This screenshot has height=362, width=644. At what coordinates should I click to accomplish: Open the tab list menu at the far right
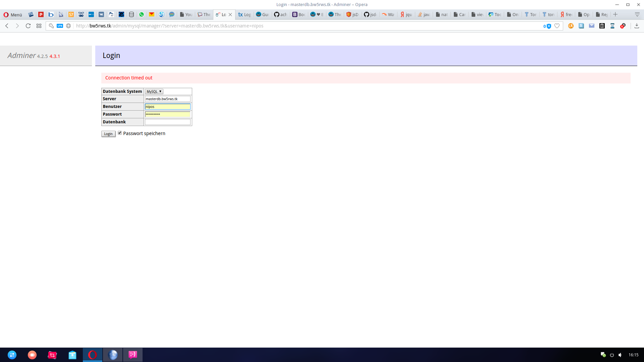coord(637,14)
